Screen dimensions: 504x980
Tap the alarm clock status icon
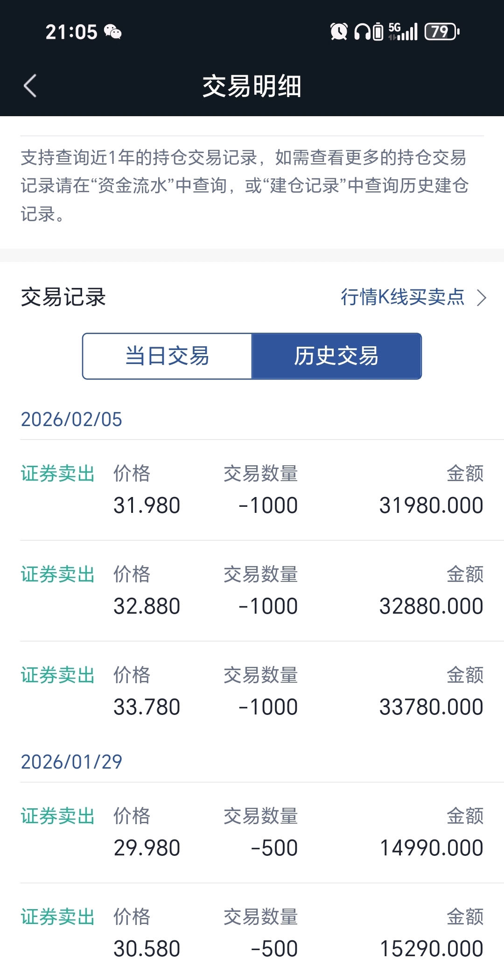[339, 32]
